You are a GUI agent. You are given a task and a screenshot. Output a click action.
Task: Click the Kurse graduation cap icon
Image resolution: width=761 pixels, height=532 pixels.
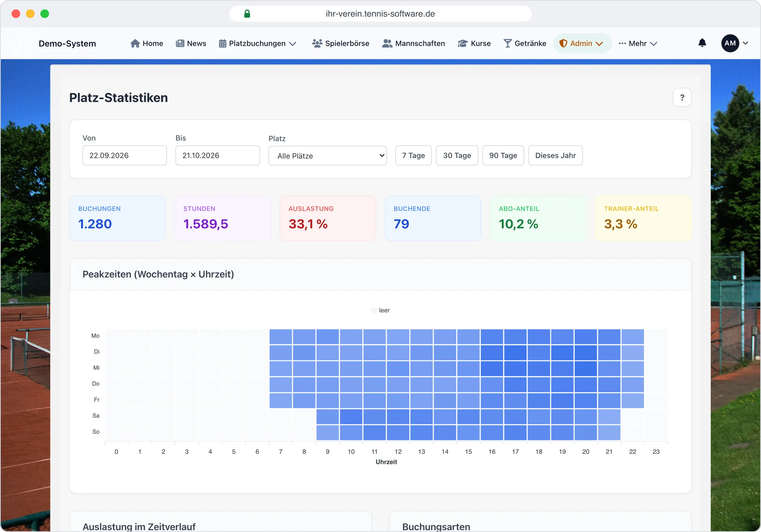(463, 44)
